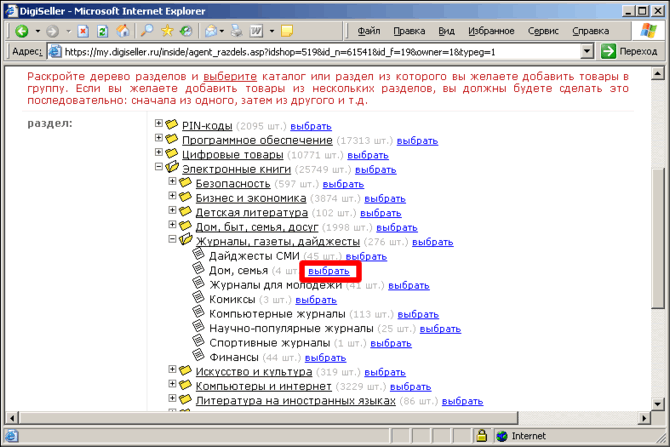Expand the Детская литература subsection
Image resolution: width=670 pixels, height=447 pixels.
coord(172,210)
